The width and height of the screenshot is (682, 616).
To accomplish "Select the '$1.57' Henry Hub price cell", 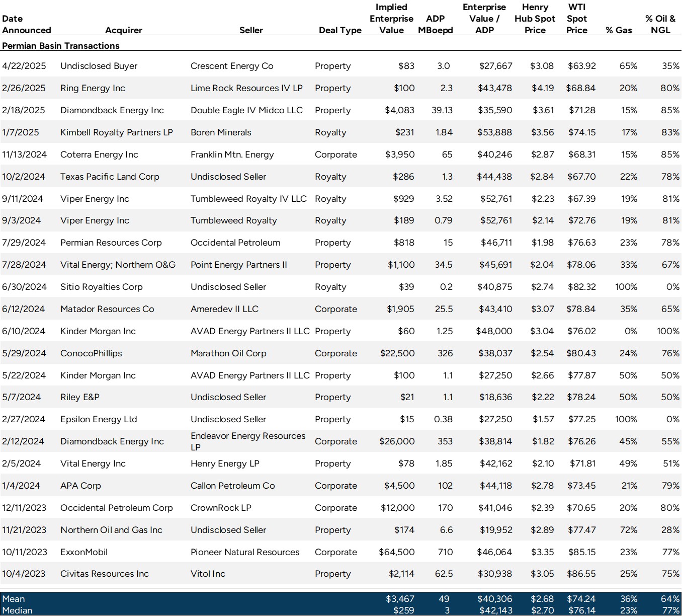I will [x=543, y=419].
